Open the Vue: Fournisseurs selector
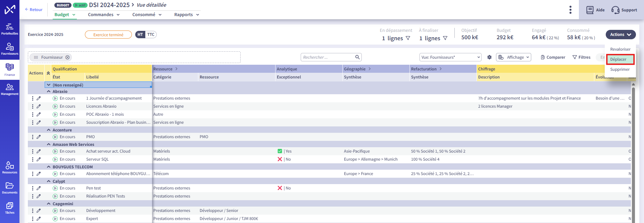 (x=450, y=57)
